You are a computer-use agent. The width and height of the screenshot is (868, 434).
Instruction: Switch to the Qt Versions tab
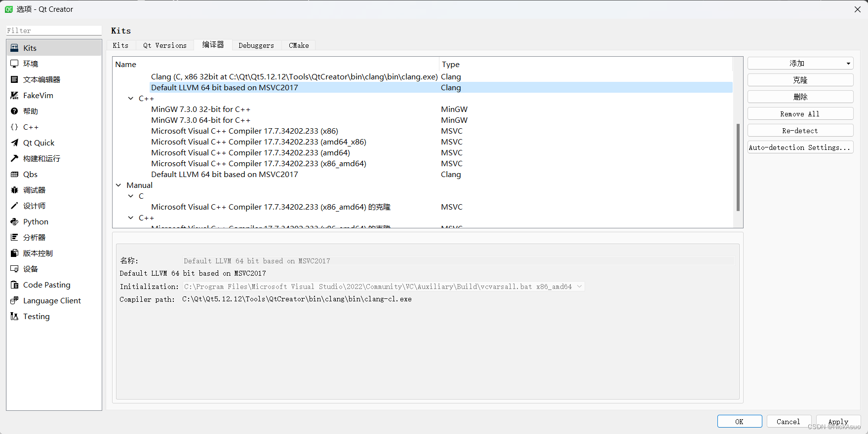(165, 45)
